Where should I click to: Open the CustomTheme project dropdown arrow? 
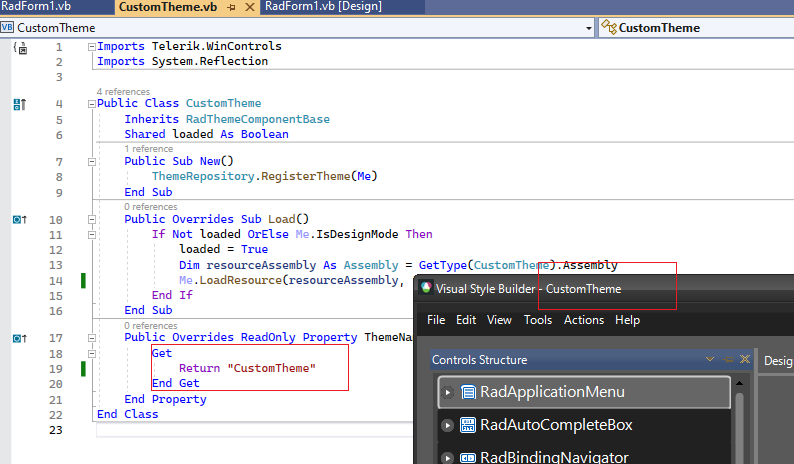[588, 28]
